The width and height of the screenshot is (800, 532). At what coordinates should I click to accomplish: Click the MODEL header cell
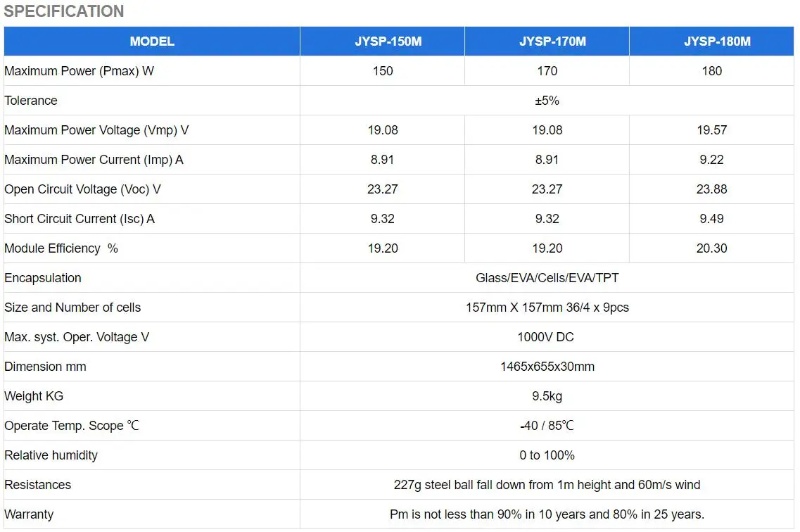click(152, 42)
